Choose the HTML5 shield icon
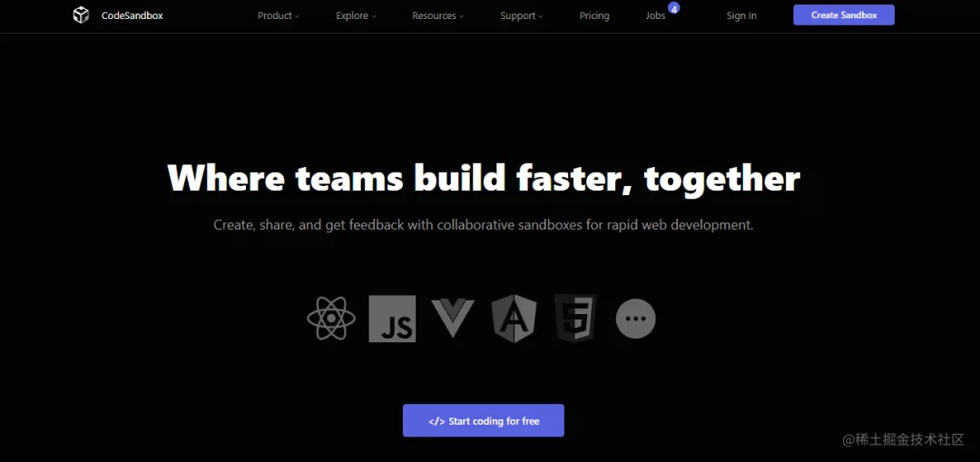 (x=575, y=319)
